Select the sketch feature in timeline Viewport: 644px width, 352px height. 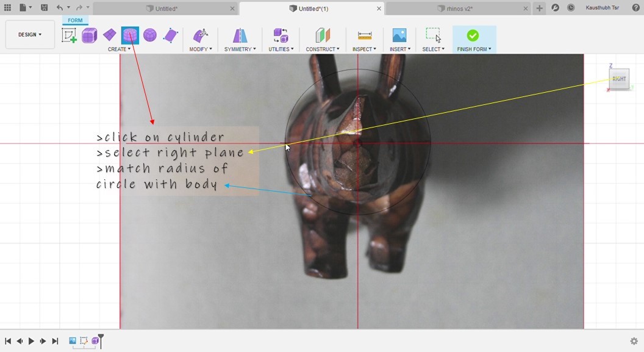pyautogui.click(x=84, y=340)
